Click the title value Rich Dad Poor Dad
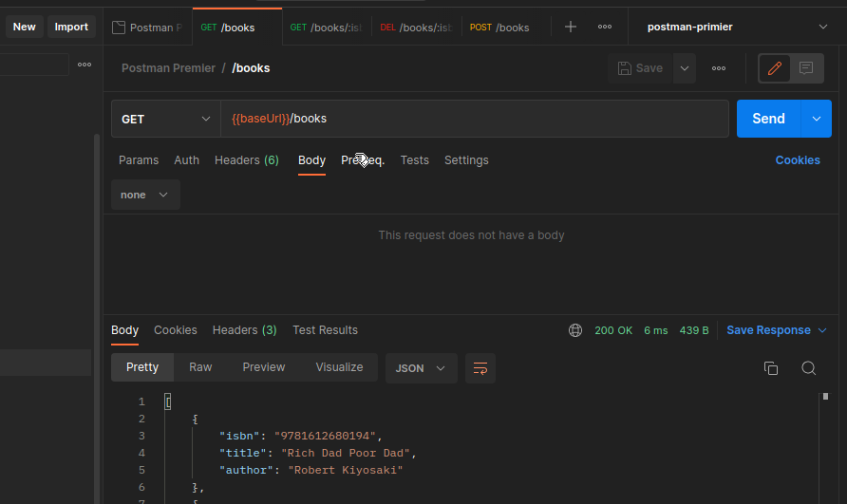 (346, 454)
